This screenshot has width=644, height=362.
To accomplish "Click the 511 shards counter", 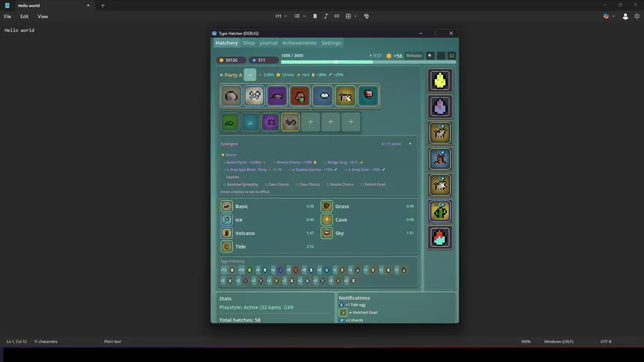I will (263, 60).
